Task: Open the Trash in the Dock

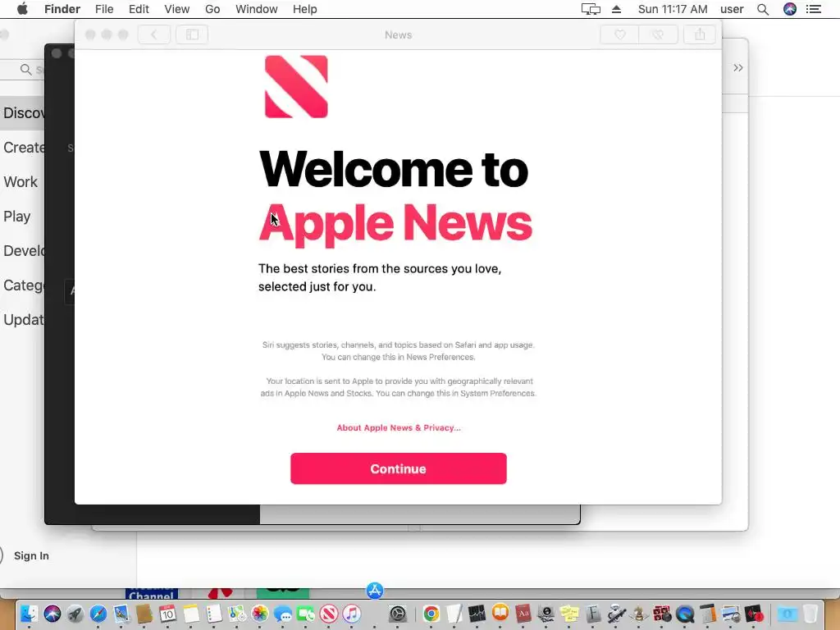Action: pyautogui.click(x=810, y=614)
